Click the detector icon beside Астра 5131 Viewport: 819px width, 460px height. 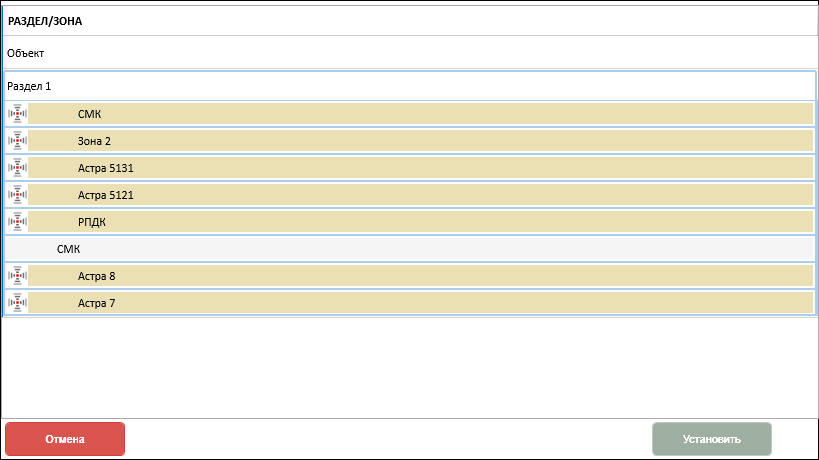click(17, 168)
